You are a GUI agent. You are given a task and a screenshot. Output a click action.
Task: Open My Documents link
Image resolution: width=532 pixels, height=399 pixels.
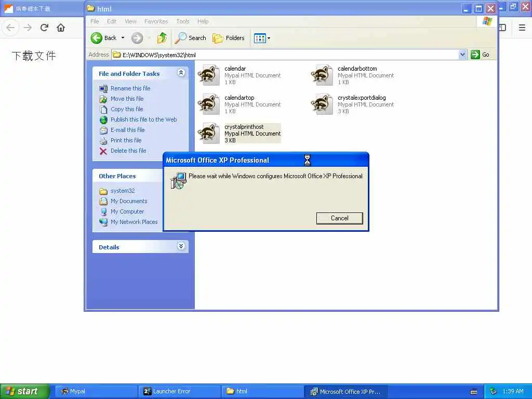pos(129,201)
